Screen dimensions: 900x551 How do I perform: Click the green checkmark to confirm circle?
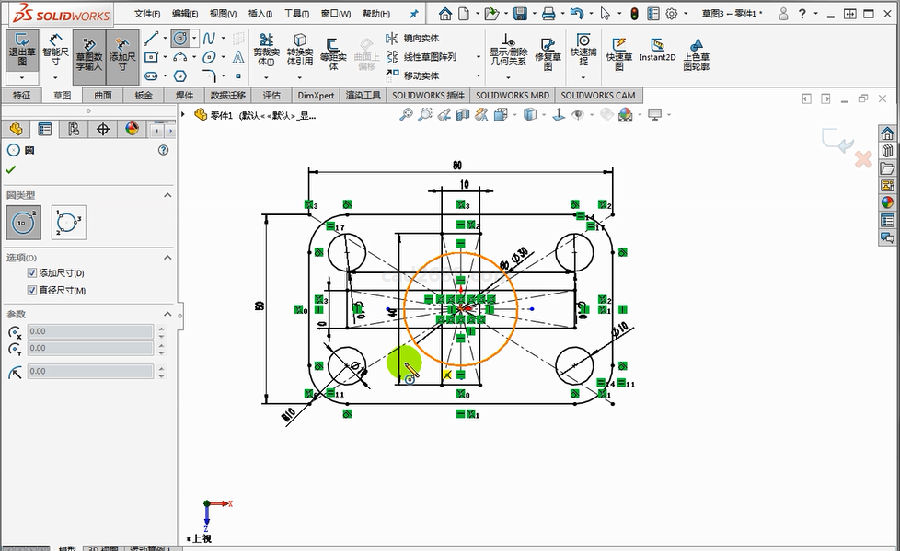pyautogui.click(x=11, y=169)
